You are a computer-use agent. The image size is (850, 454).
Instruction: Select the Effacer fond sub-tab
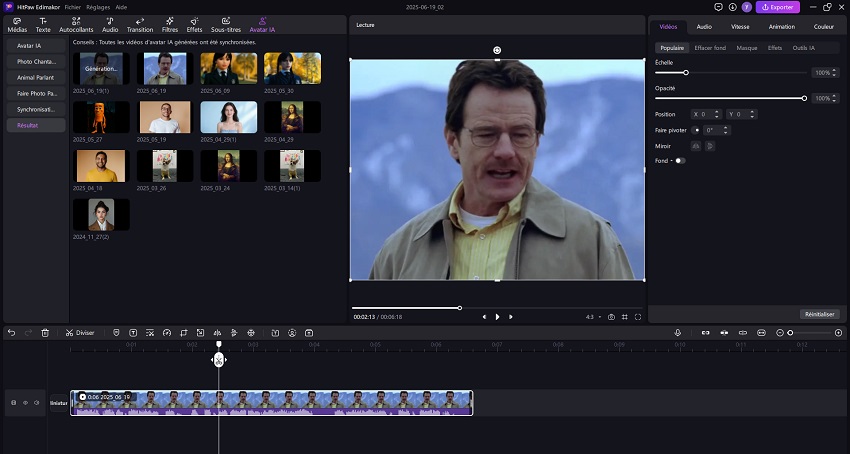click(710, 48)
